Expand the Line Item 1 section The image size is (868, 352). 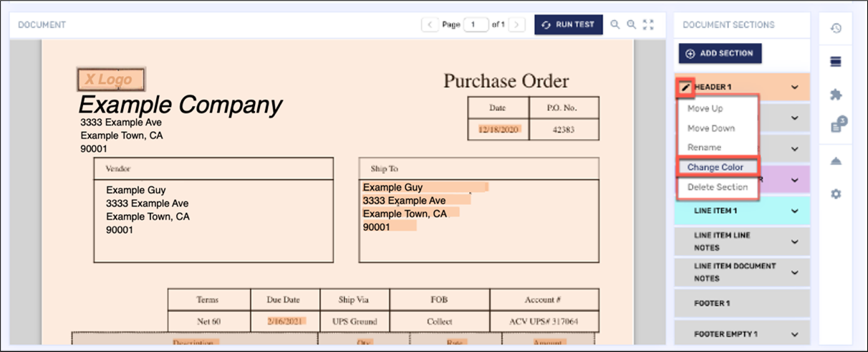click(794, 211)
